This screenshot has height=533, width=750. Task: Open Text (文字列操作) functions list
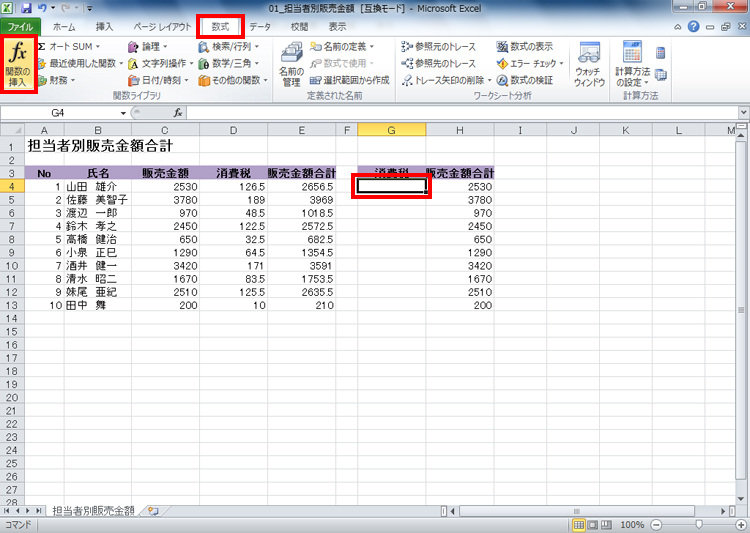160,63
